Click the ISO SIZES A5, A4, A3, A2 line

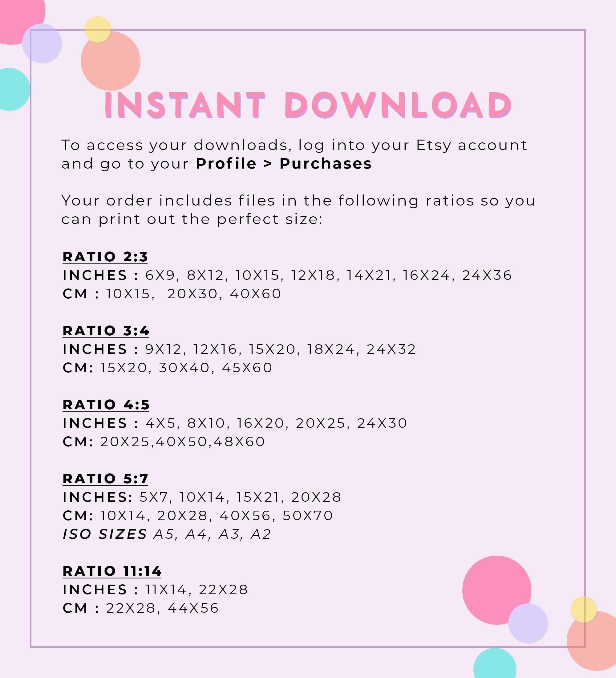(x=167, y=534)
